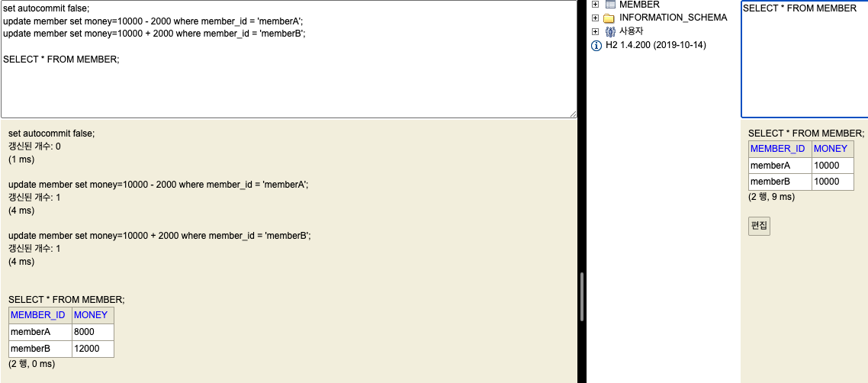Screen dimensions: 868x383
Task: Click the INFORMATION_SCHEMA folder icon
Action: tap(609, 18)
